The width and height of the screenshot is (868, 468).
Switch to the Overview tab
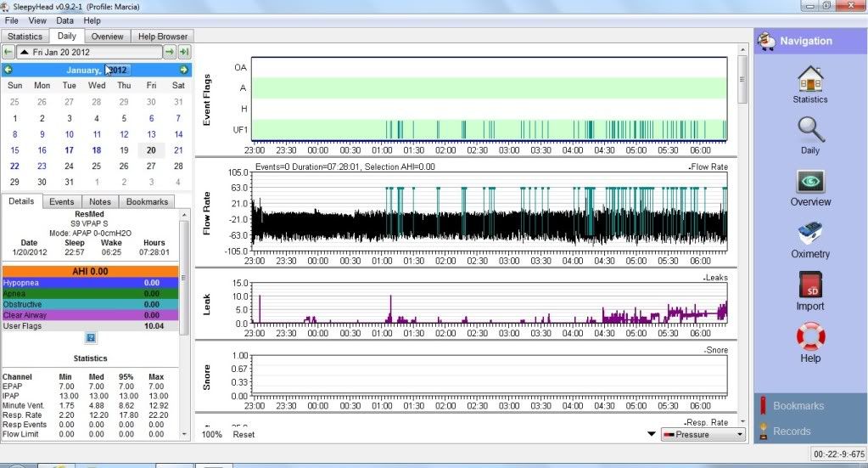[108, 37]
